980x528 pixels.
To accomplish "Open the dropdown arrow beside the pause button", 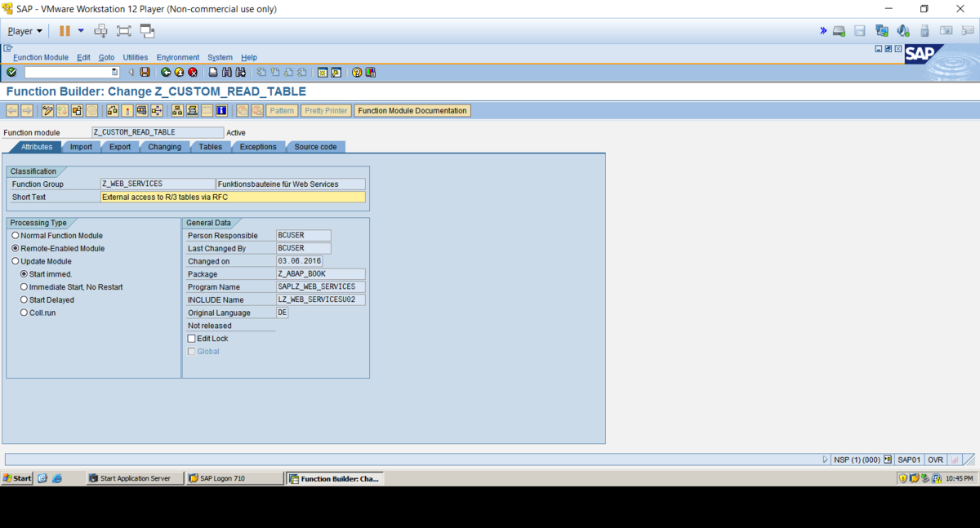I will coord(81,31).
